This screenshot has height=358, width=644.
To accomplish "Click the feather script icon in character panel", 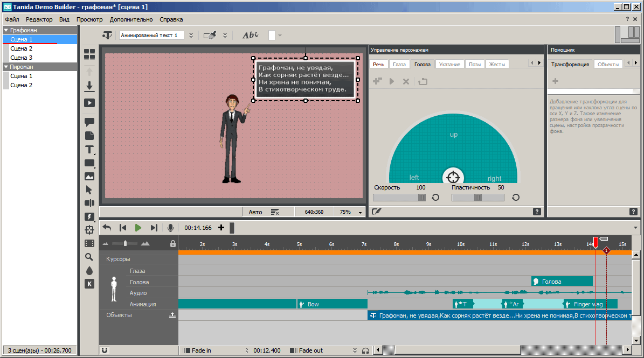I will coord(376,212).
